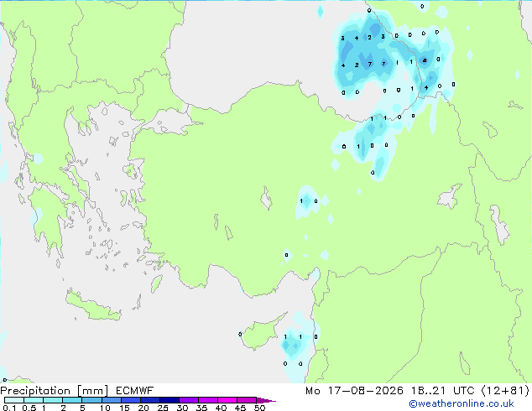Screen dimensions: 532x411
Task: Click the 35–40 mm legend color swatch
Action: tap(207, 400)
